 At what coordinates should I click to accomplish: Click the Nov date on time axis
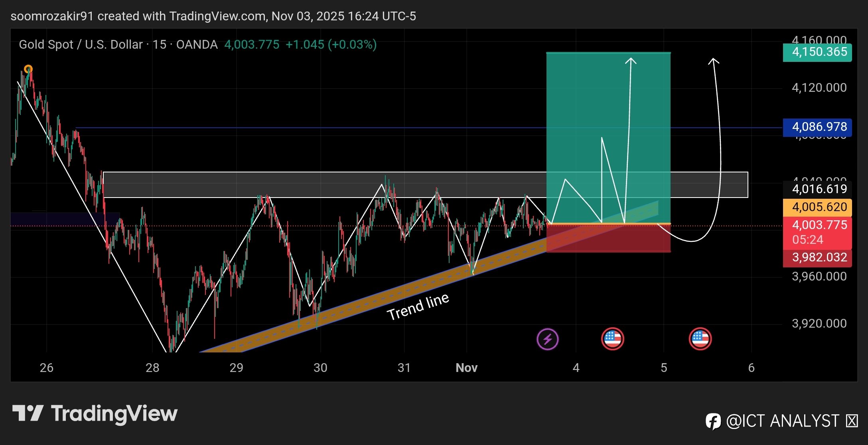point(466,368)
